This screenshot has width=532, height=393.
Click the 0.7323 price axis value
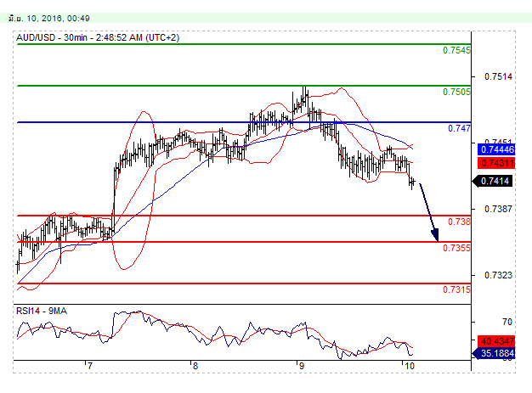498,275
